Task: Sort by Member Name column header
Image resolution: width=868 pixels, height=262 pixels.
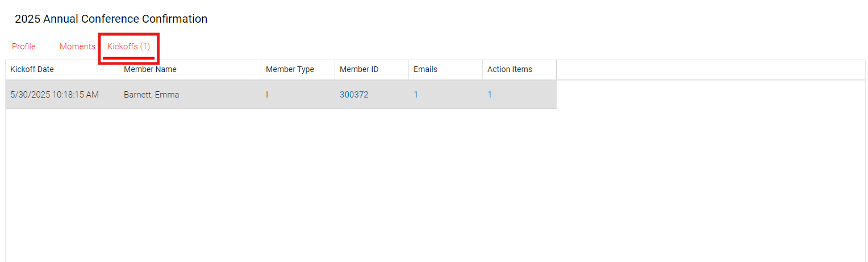Action: [190, 70]
